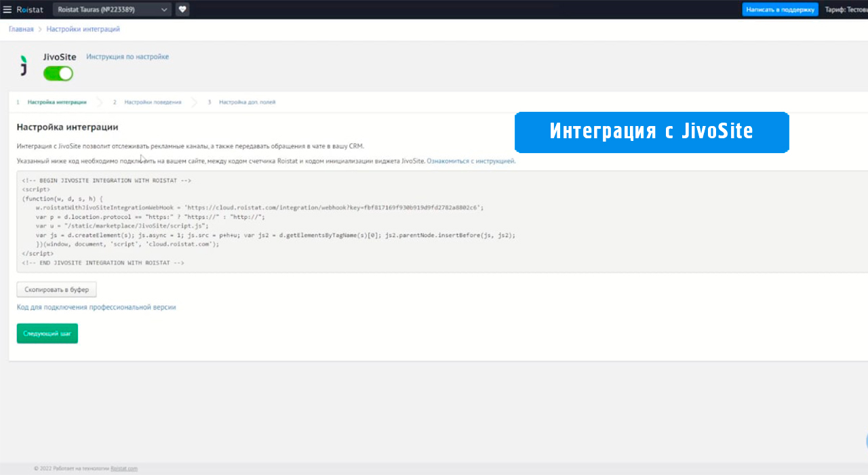
Task: Go to Главная breadcrumb
Action: click(21, 29)
